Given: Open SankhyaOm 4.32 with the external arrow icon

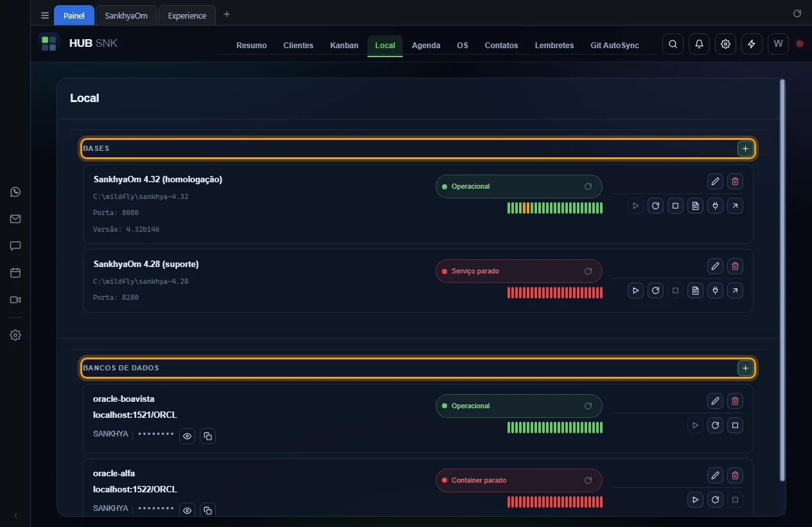Looking at the screenshot, I should (x=735, y=206).
